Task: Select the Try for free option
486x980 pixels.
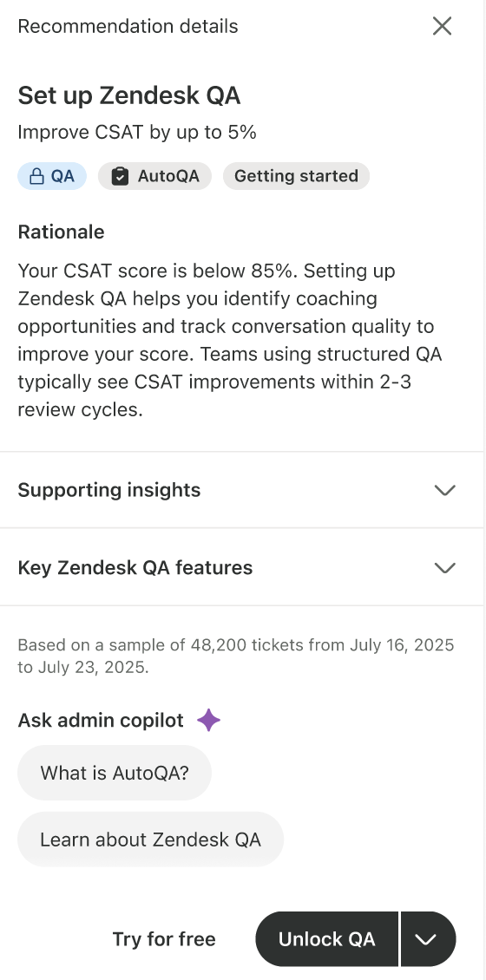Action: [x=164, y=938]
